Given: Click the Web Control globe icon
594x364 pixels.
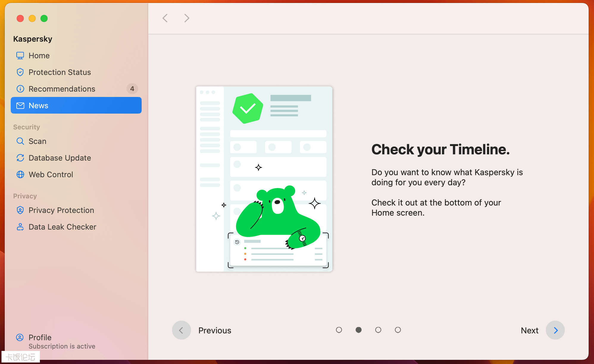Looking at the screenshot, I should (x=20, y=175).
